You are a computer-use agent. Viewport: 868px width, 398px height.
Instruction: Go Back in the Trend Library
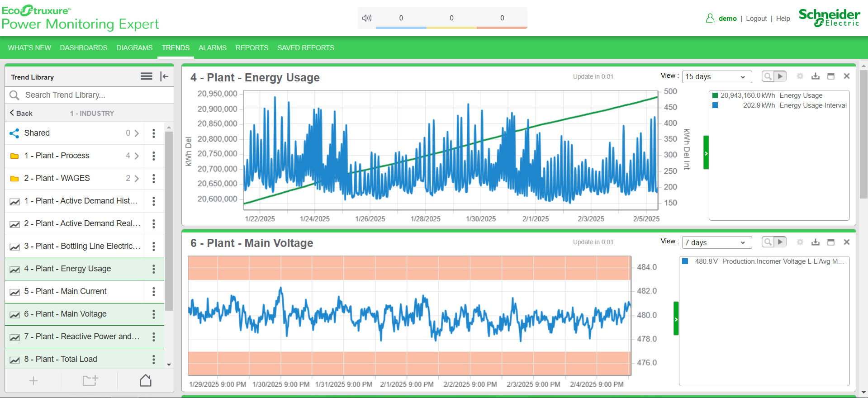21,114
